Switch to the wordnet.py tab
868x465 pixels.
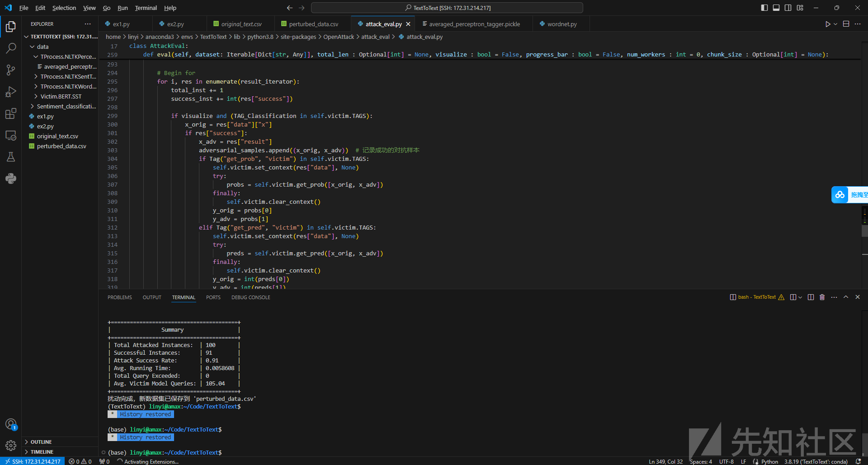pos(562,24)
